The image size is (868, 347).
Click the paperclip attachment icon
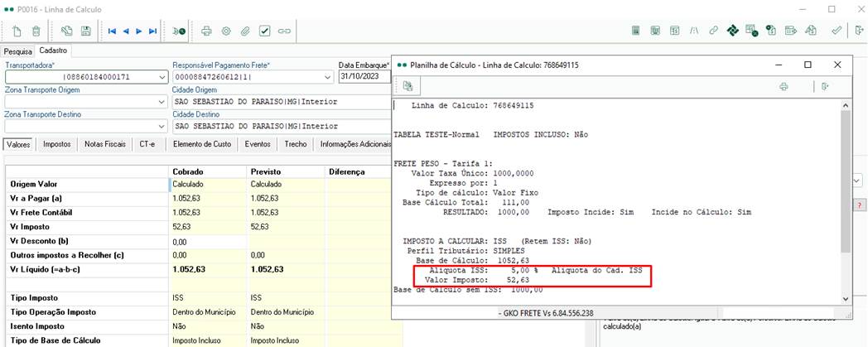244,31
